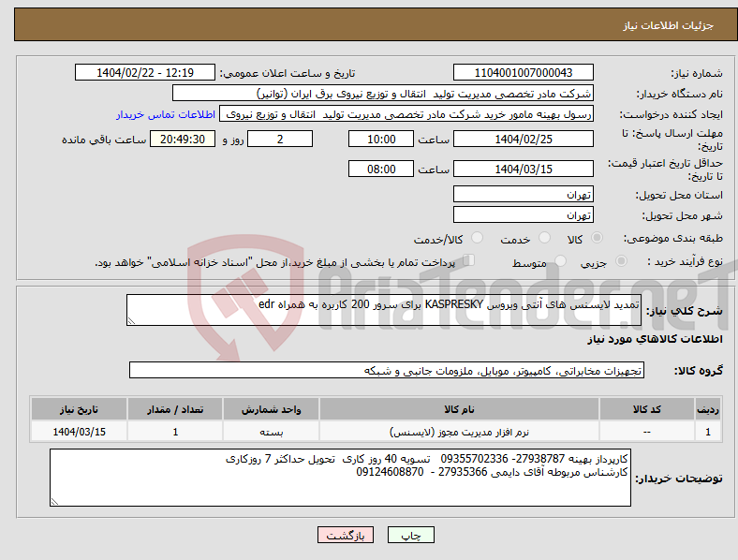Click the goods group field تجهیزات مخابراتی

pos(387,370)
